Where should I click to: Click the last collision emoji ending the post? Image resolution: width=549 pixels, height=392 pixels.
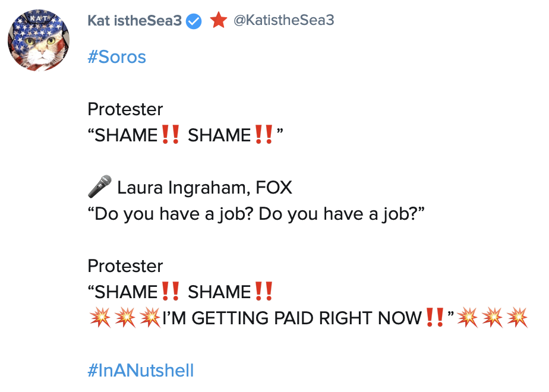518,318
